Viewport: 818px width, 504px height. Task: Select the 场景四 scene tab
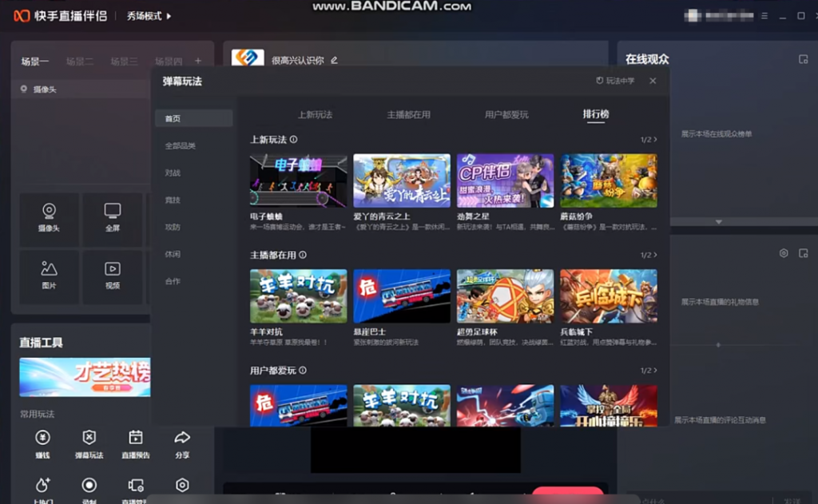click(x=169, y=62)
